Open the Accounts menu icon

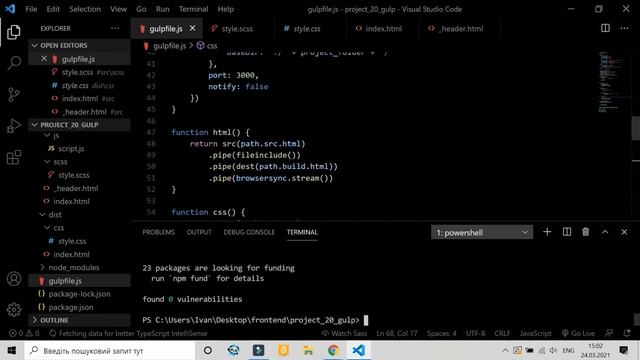coord(14,279)
